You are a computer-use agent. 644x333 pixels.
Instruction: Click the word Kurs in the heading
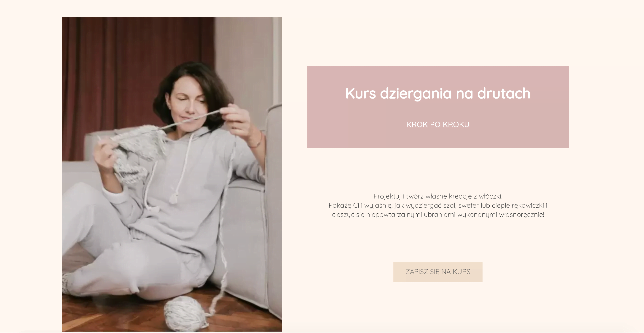tap(360, 94)
